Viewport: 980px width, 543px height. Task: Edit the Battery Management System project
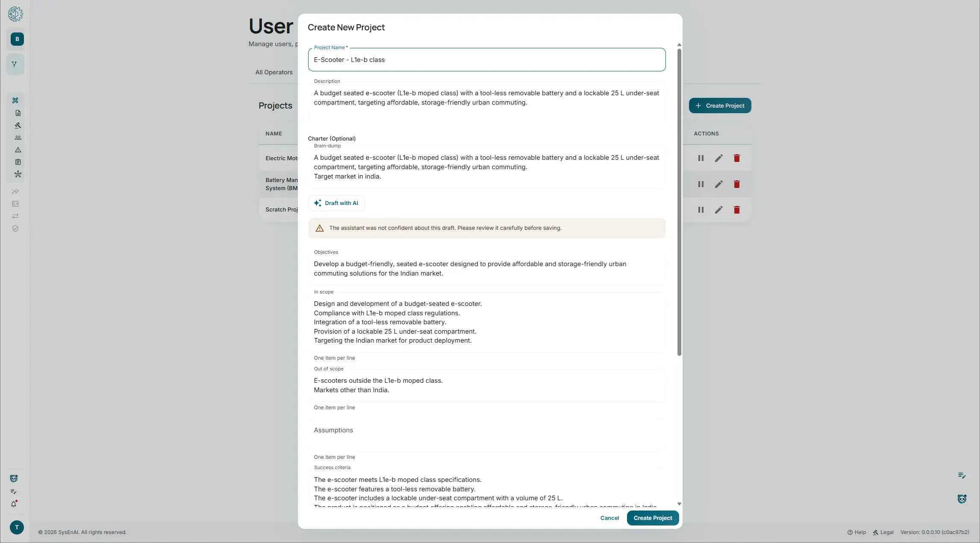coord(719,184)
